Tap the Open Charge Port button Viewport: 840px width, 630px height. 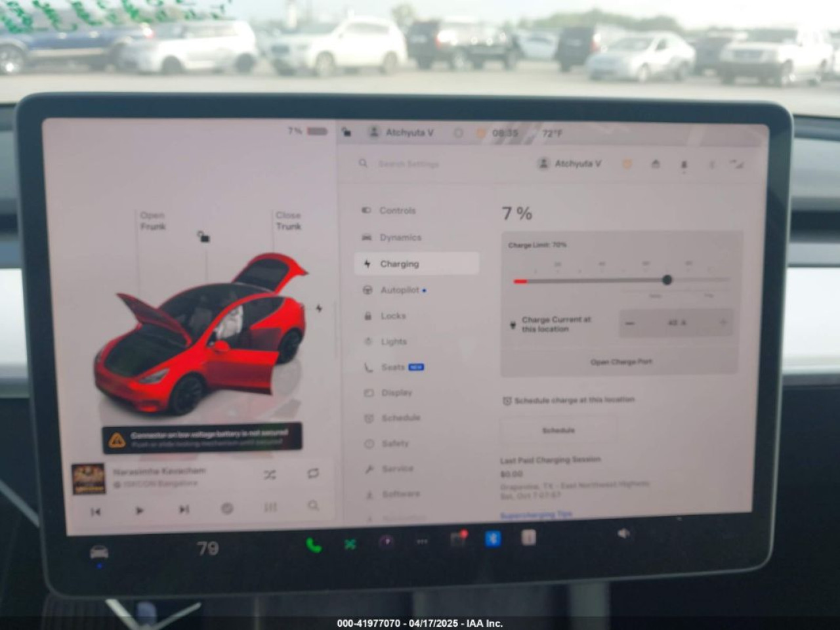(x=621, y=362)
